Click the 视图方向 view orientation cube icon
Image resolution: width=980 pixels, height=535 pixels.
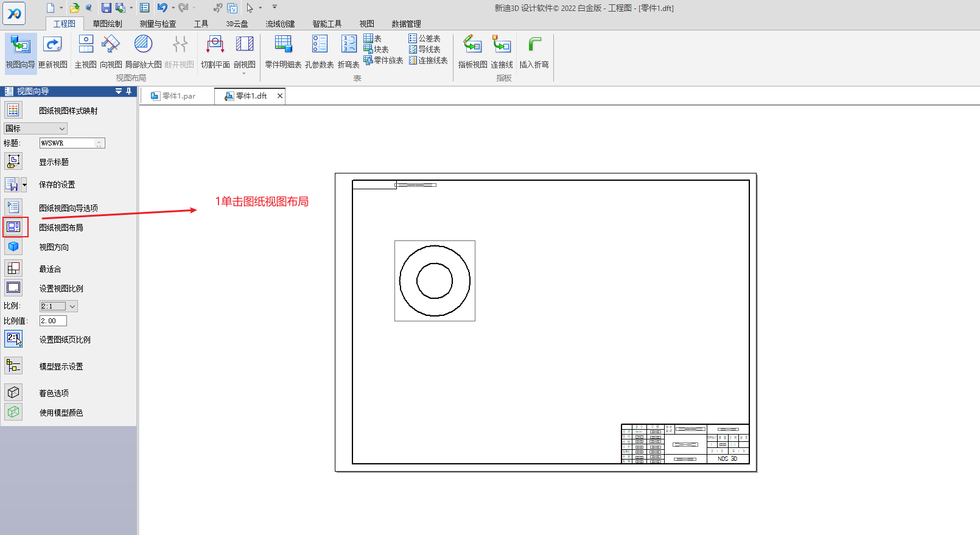click(13, 247)
